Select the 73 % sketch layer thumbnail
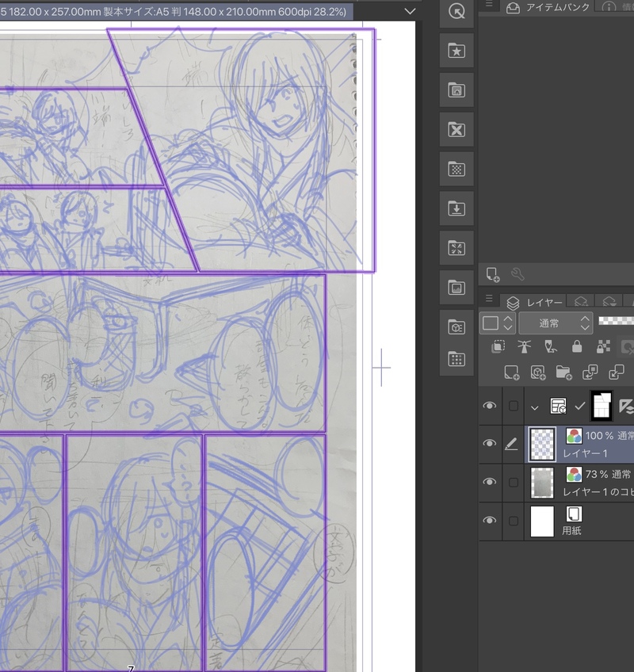The height and width of the screenshot is (672, 634). 542,483
